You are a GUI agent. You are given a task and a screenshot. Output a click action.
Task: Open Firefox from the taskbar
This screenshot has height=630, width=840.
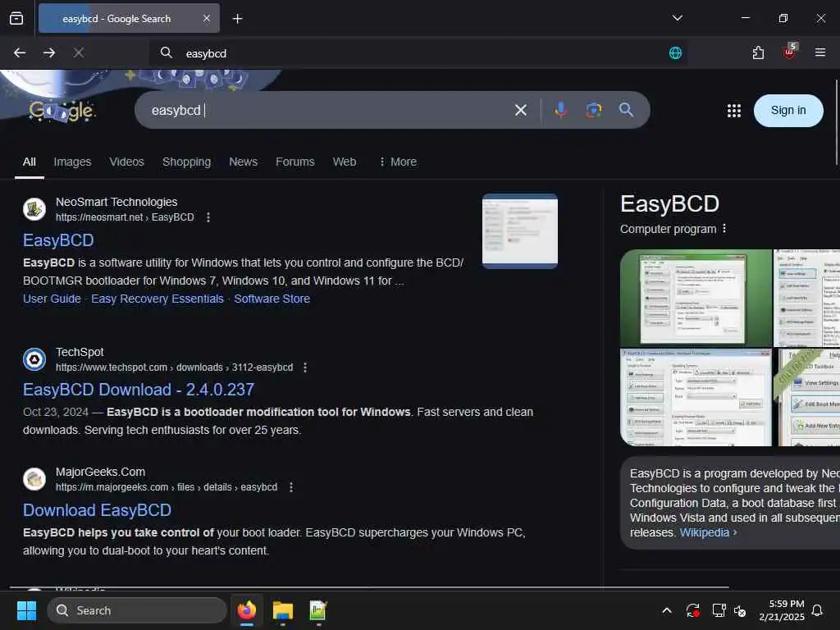pyautogui.click(x=246, y=610)
